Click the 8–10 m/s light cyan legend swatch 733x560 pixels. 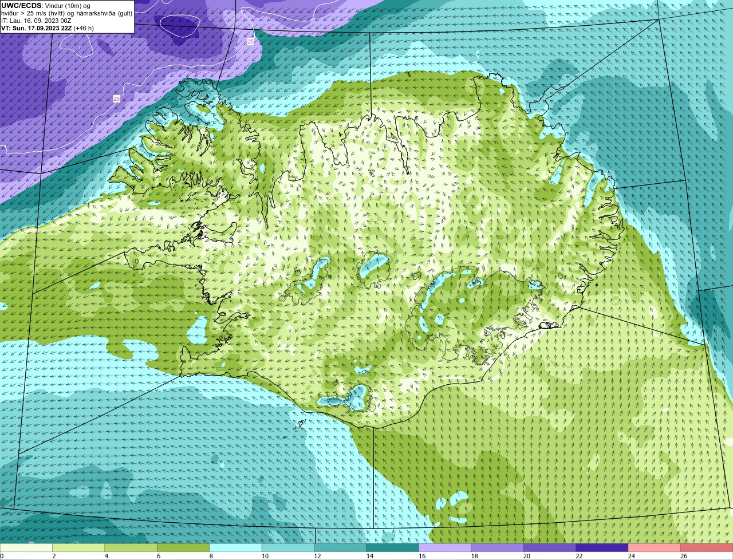pos(236,547)
